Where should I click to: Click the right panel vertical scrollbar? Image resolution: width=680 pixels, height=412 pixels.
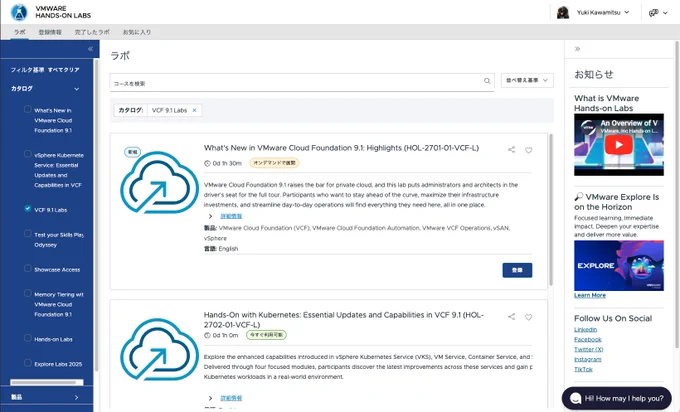(x=677, y=194)
